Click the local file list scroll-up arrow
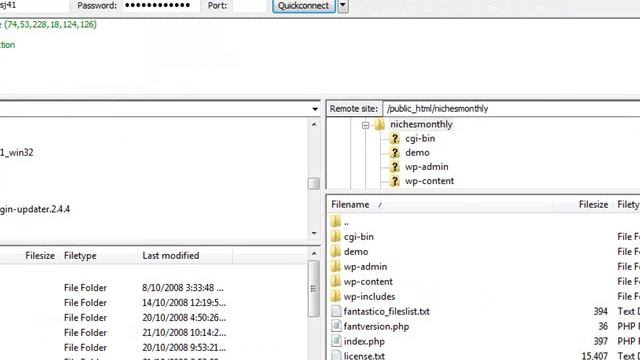The height and width of the screenshot is (360, 640). [x=314, y=254]
